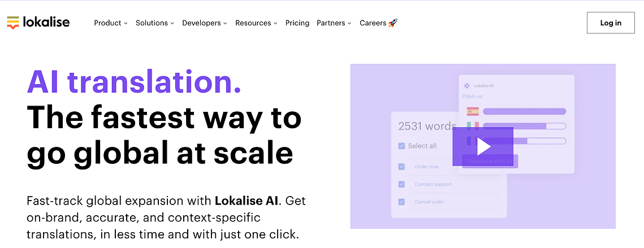Click the Lokalise logo icon
This screenshot has width=644, height=248.
coord(13,23)
